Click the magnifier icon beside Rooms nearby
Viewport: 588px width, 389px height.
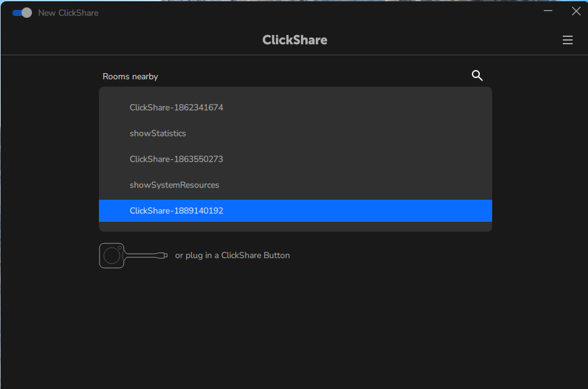(x=477, y=76)
